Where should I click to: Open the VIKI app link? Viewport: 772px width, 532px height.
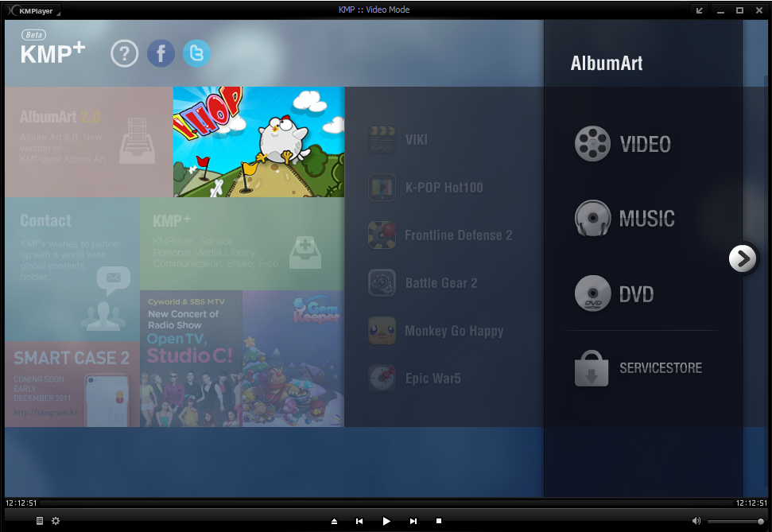[416, 140]
